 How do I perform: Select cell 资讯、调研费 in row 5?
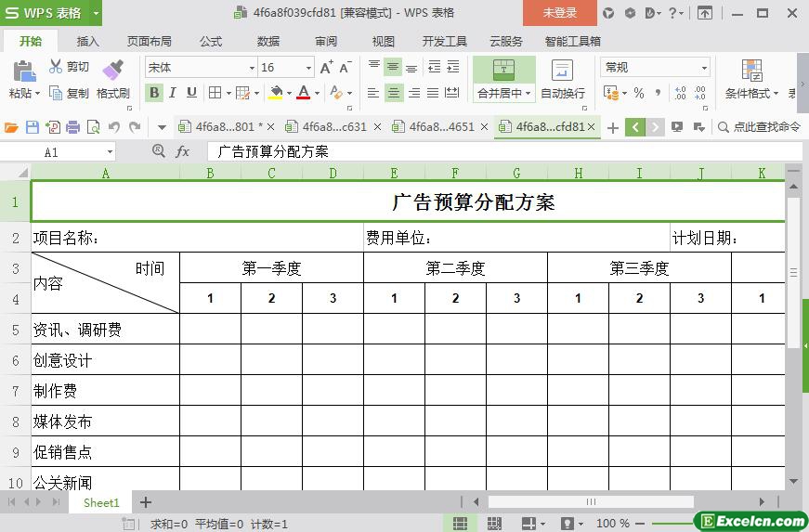pos(105,330)
